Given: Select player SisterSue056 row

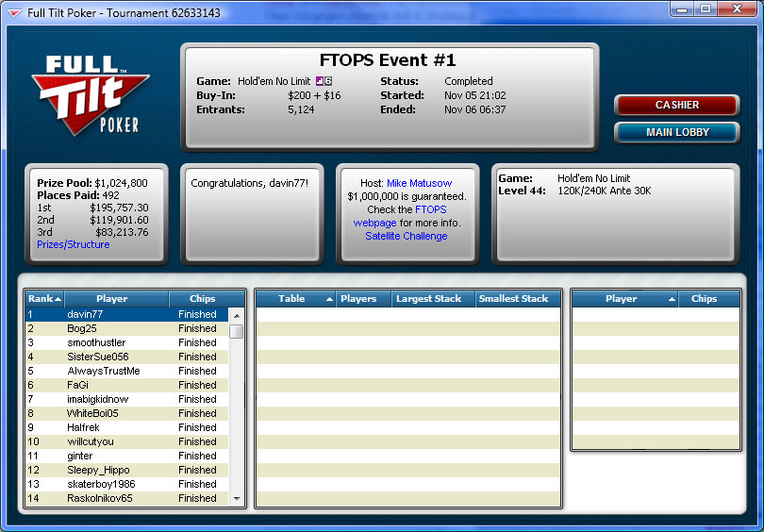Looking at the screenshot, I should 126,357.
